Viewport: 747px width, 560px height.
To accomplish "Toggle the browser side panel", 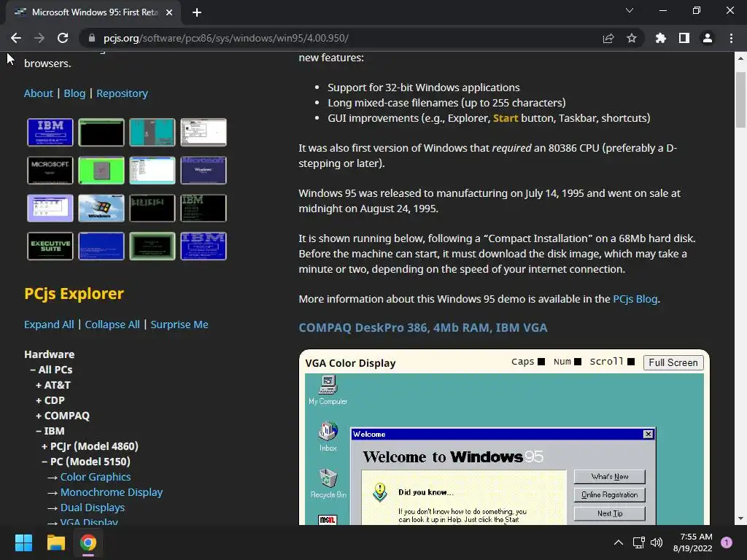I will click(684, 38).
